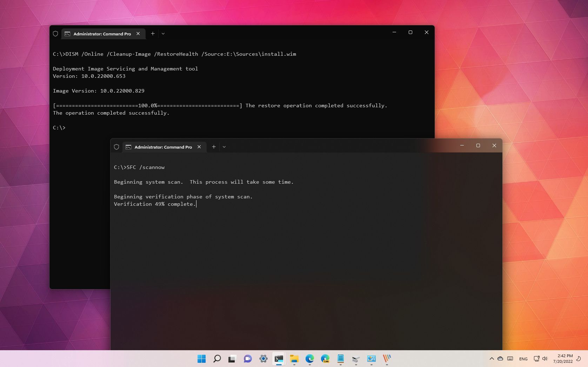Toggle the volume control in the system tray
Image resolution: width=588 pixels, height=367 pixels.
click(x=545, y=359)
